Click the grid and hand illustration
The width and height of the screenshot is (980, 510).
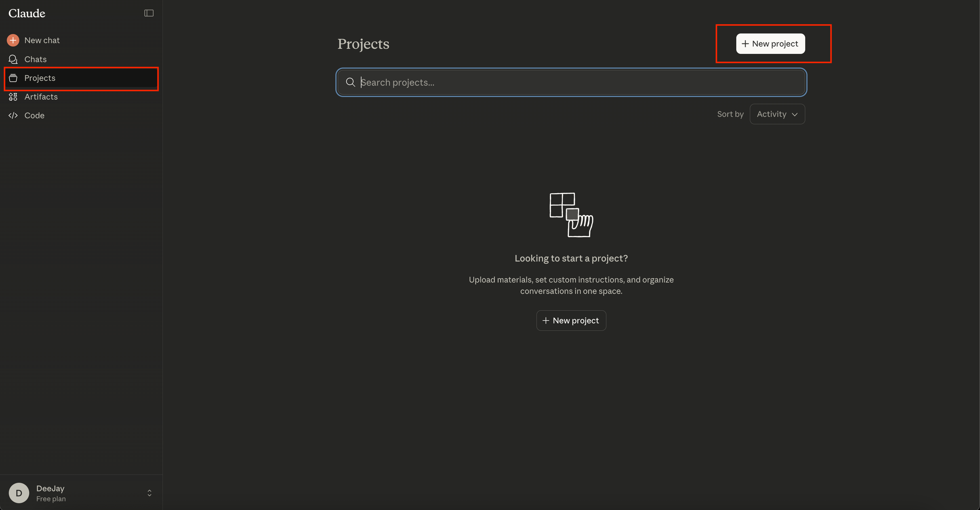click(571, 215)
